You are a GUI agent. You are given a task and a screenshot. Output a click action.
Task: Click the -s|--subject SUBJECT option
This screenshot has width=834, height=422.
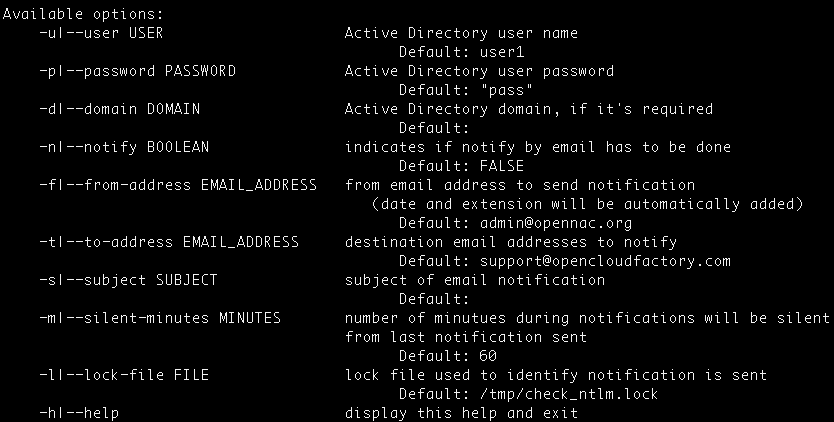coord(128,280)
